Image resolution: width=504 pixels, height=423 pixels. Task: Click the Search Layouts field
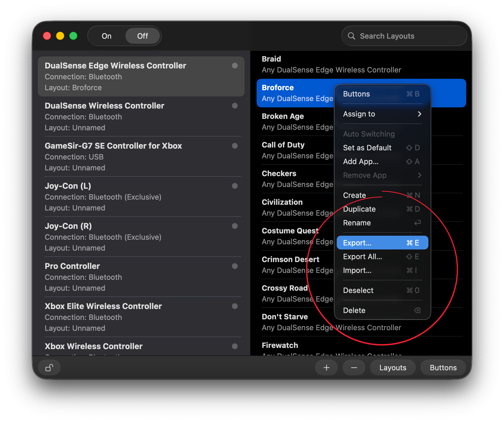[404, 36]
